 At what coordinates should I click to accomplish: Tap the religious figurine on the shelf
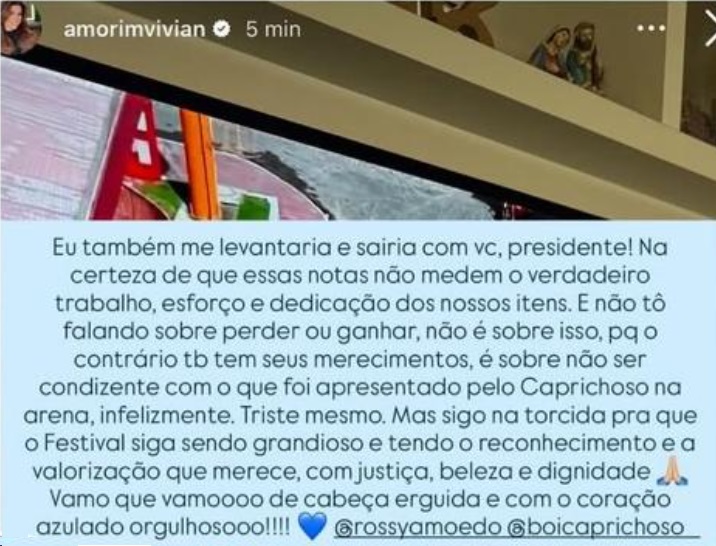[x=566, y=56]
